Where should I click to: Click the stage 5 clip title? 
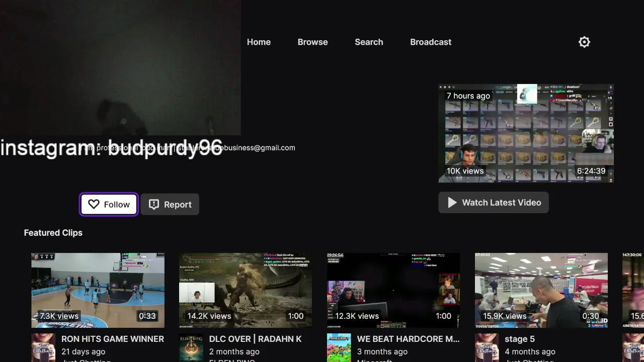tap(520, 339)
